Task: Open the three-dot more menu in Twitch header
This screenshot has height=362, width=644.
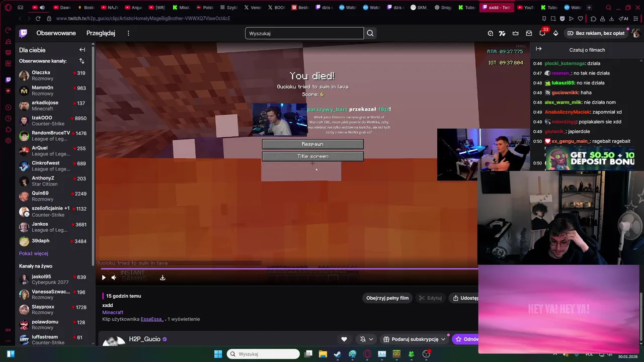Action: pyautogui.click(x=128, y=33)
